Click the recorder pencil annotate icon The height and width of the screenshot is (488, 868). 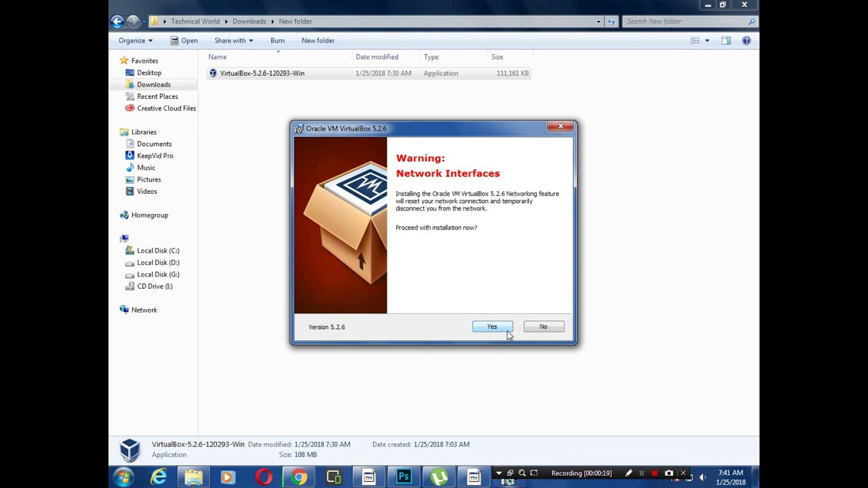coord(629,473)
